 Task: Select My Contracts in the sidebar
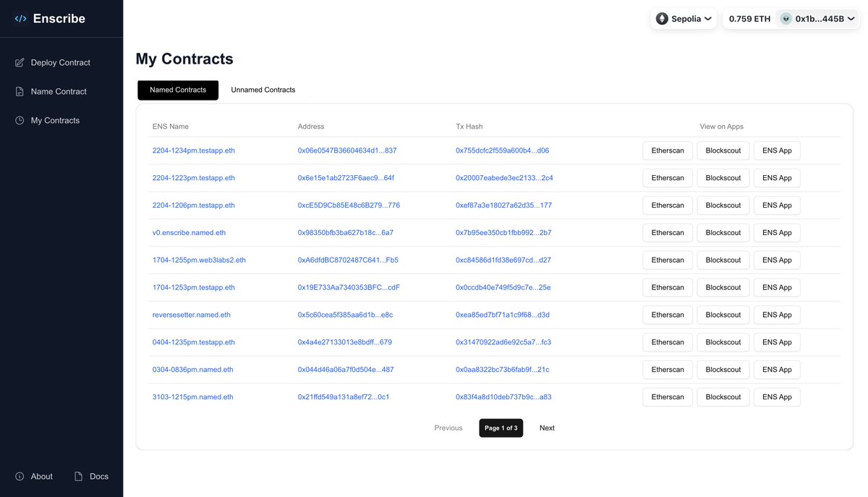coord(55,120)
